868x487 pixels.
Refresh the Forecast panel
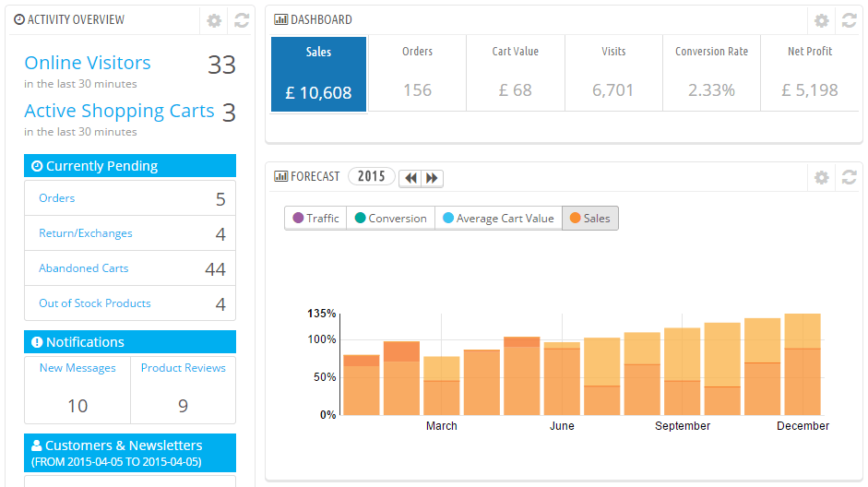850,178
